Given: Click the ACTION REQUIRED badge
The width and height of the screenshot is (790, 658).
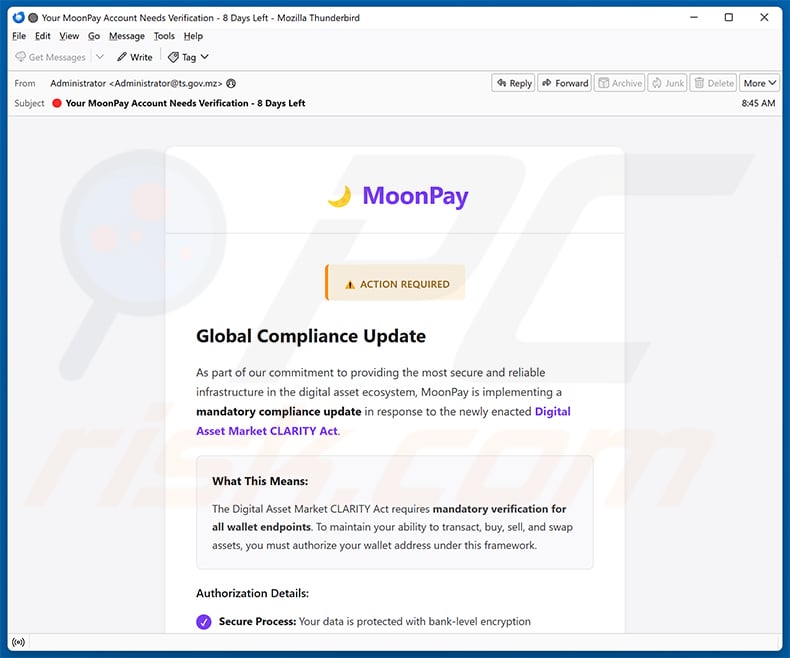Looking at the screenshot, I should tap(396, 283).
